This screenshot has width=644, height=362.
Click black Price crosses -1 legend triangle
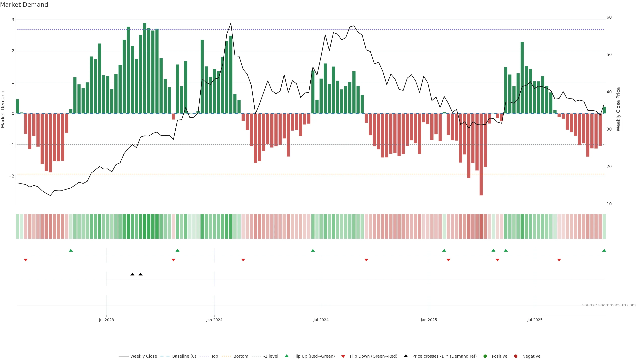click(x=406, y=356)
